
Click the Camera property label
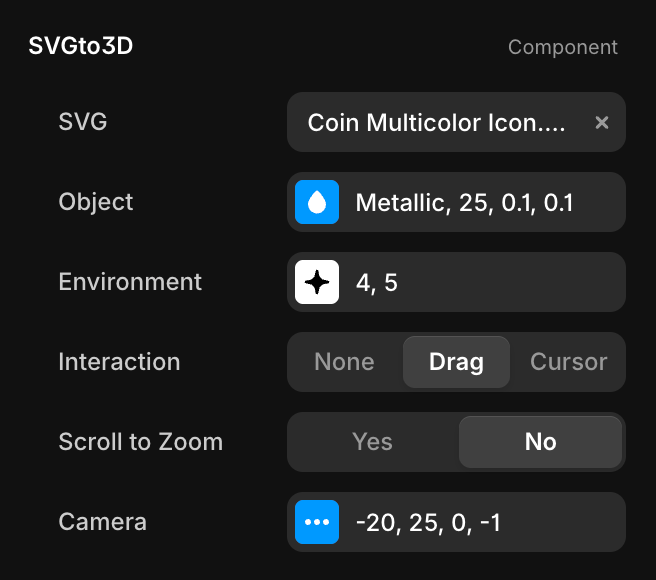102,522
